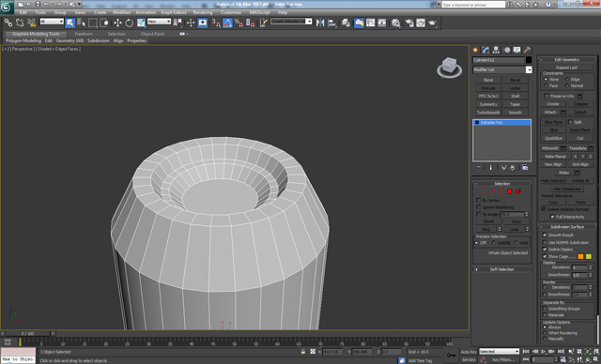Collapse the Selection rollout
This screenshot has height=364, width=601.
click(x=502, y=184)
